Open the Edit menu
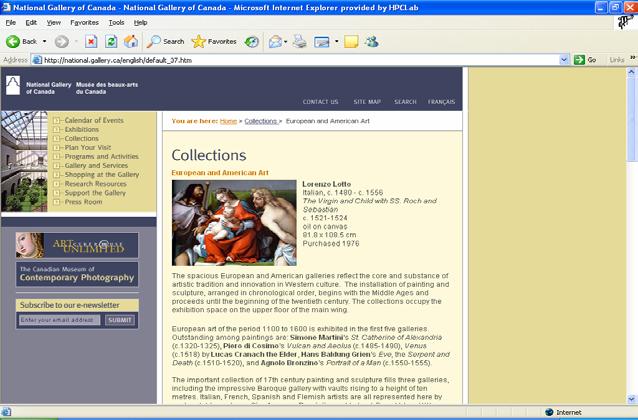Image resolution: width=638 pixels, height=420 pixels. [31, 22]
